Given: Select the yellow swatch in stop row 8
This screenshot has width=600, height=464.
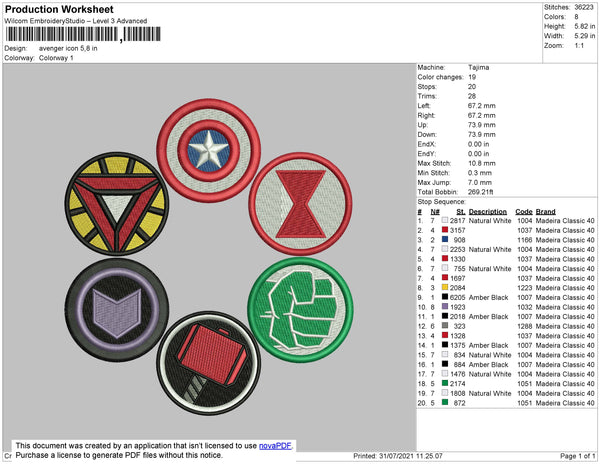Looking at the screenshot, I should tap(445, 287).
